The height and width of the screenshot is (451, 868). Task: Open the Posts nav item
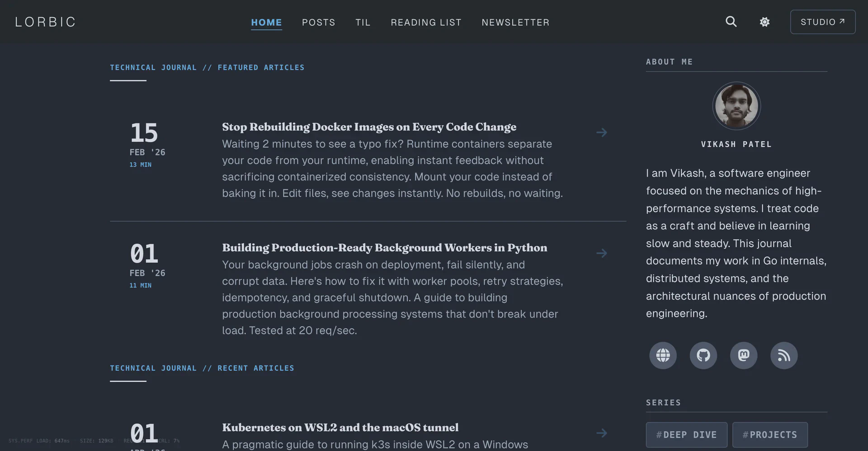coord(319,22)
